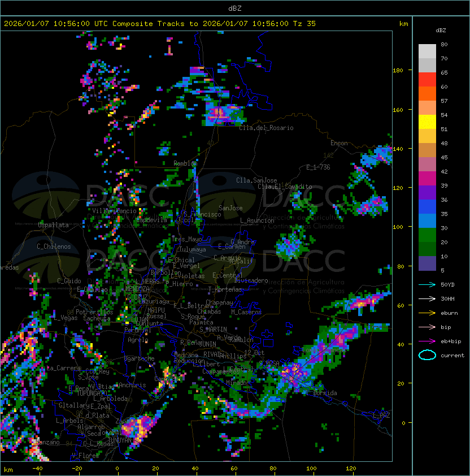Click the 'km' label at bottom-left corner

(8, 470)
